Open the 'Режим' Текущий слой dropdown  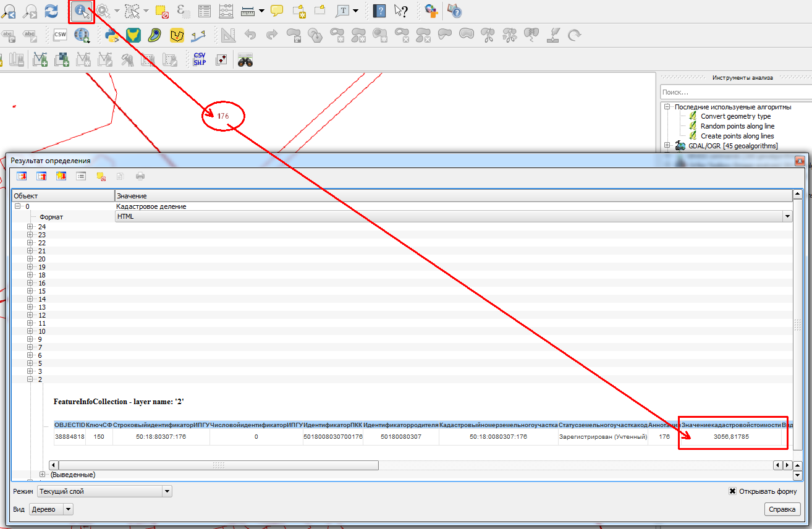tap(167, 491)
